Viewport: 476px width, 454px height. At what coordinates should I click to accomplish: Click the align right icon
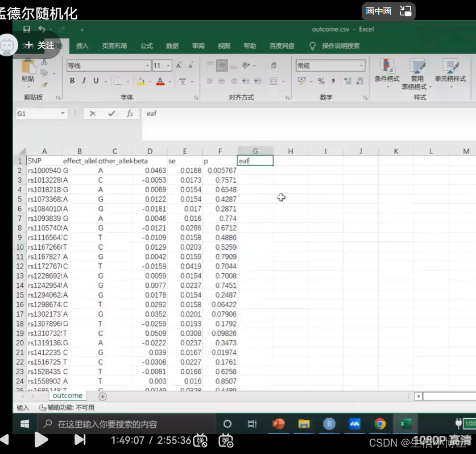click(234, 81)
